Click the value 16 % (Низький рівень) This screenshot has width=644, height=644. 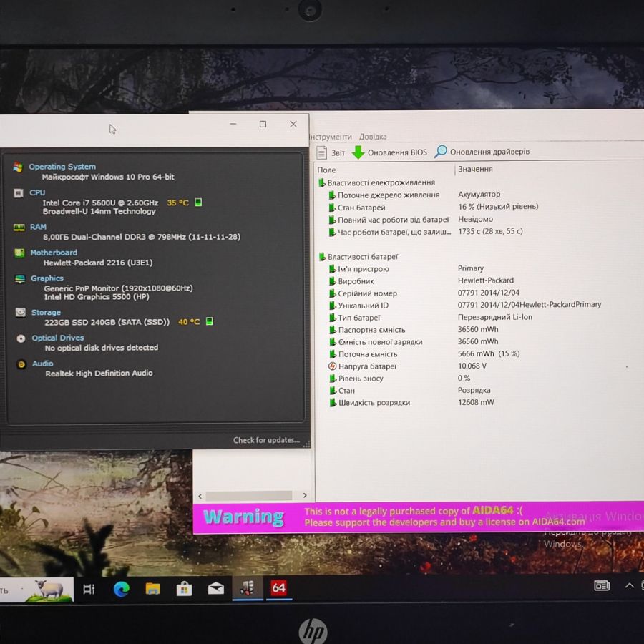click(x=498, y=207)
